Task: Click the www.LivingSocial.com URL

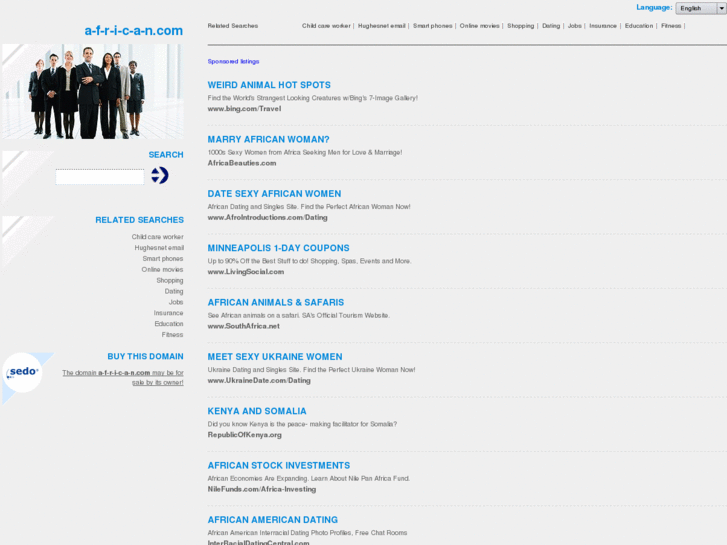Action: 246,271
